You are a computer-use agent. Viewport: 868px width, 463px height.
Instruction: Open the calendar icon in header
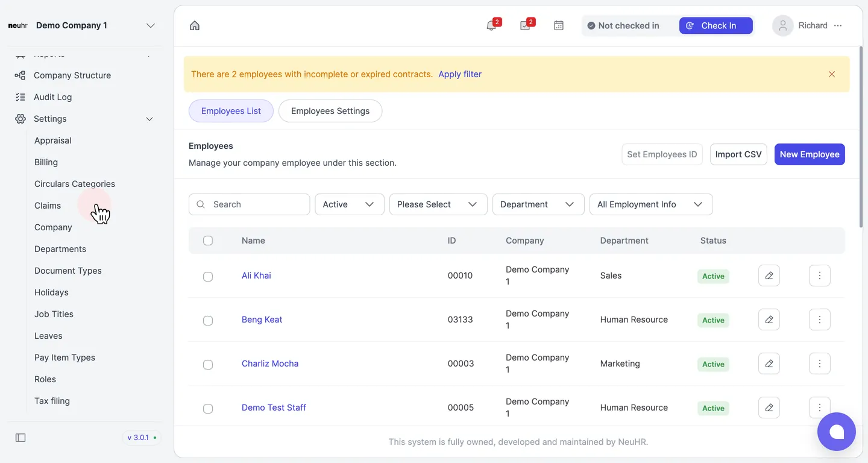pyautogui.click(x=559, y=25)
